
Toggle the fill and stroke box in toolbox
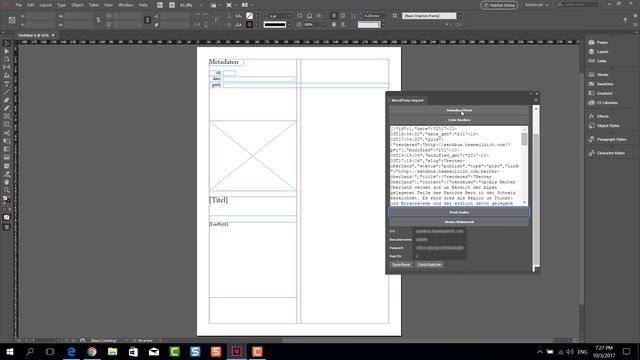coord(7,200)
